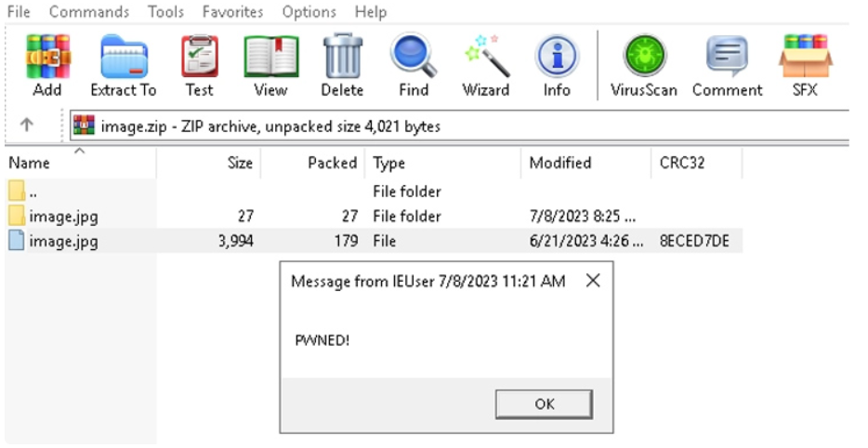This screenshot has width=868, height=448.
Task: Sort the list by Name column header
Action: point(80,163)
